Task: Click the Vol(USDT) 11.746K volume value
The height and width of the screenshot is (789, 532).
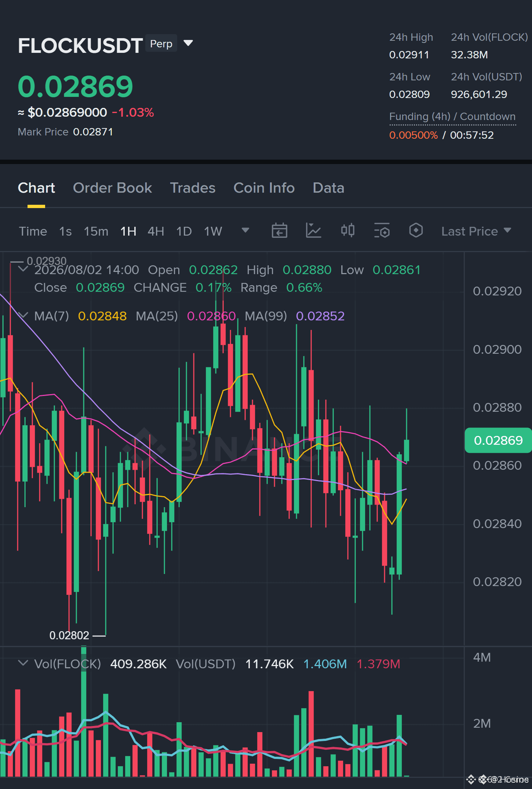Action: (x=269, y=664)
